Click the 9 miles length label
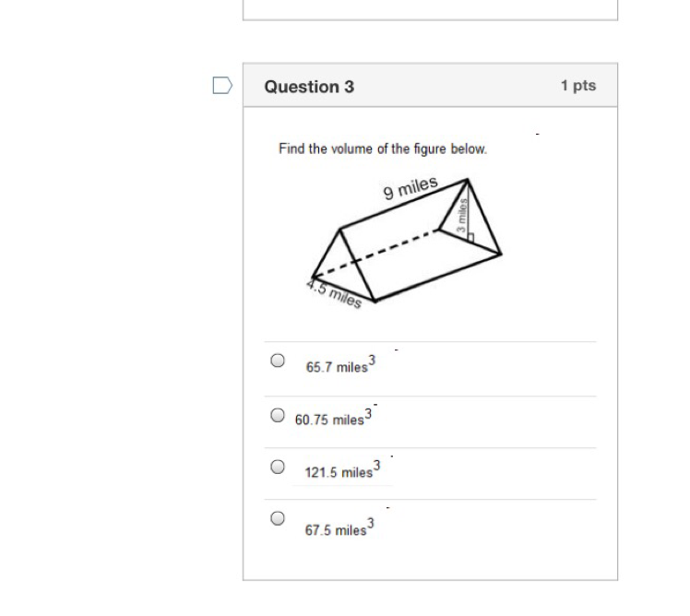This screenshot has width=690, height=616. pos(410,187)
